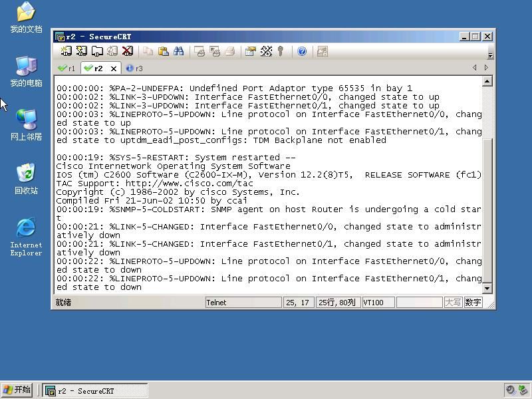Click the Quick Connect lightning icon
Image resolution: width=532 pixels, height=399 pixels.
[81, 51]
